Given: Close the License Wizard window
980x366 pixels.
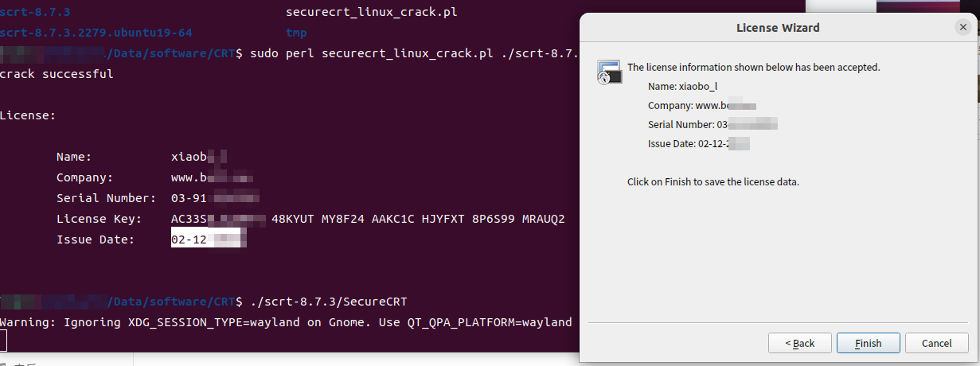Looking at the screenshot, I should (x=962, y=27).
